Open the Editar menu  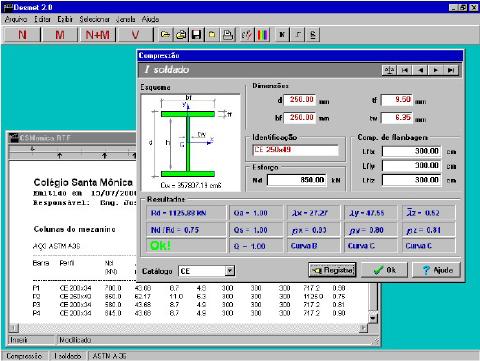point(42,19)
